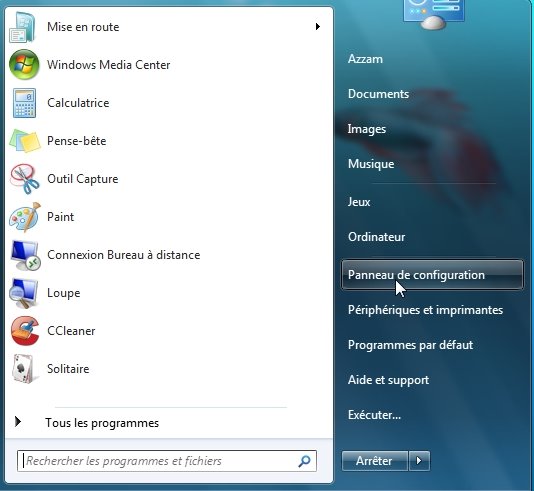This screenshot has width=534, height=491.
Task: Click the Paint text entry
Action: click(61, 217)
